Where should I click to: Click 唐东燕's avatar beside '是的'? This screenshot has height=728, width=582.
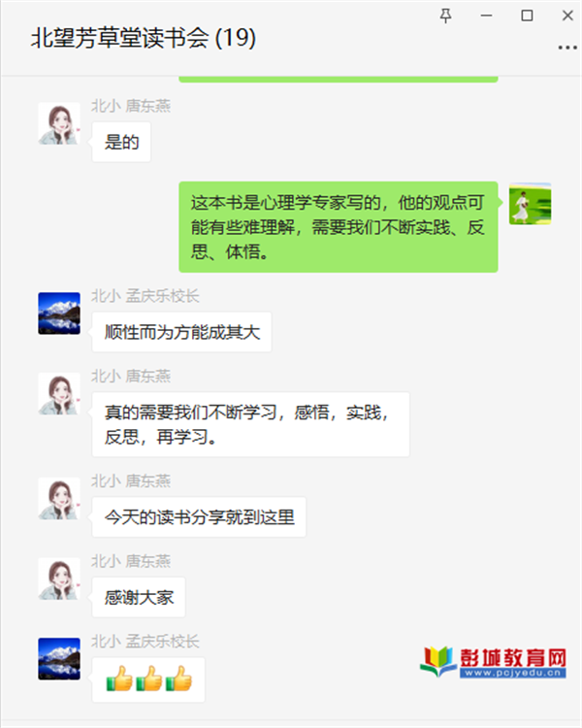(59, 123)
